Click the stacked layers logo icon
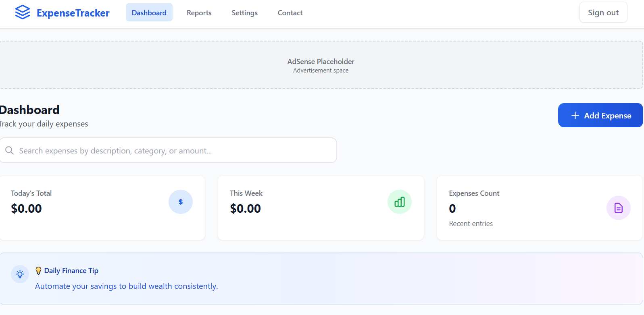The width and height of the screenshot is (644, 315). click(x=23, y=12)
